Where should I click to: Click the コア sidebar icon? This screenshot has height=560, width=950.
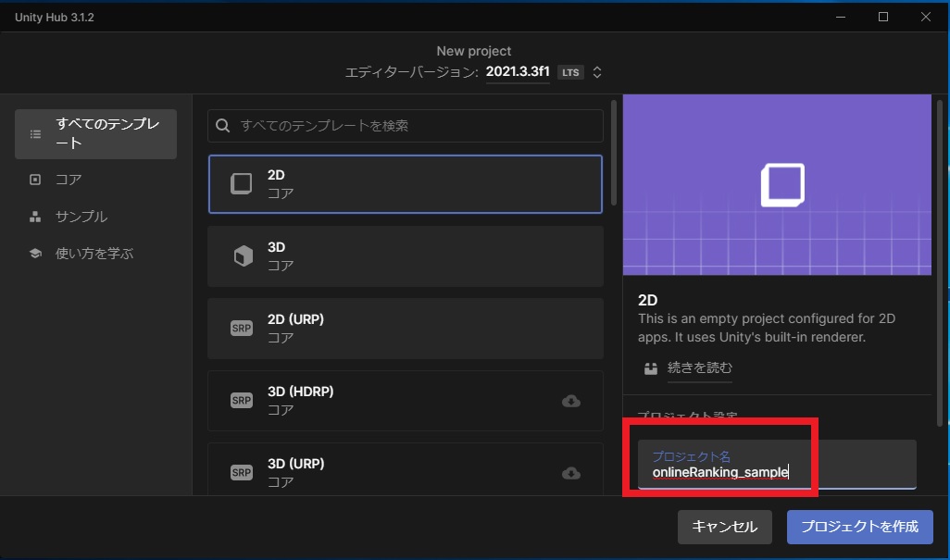(33, 180)
